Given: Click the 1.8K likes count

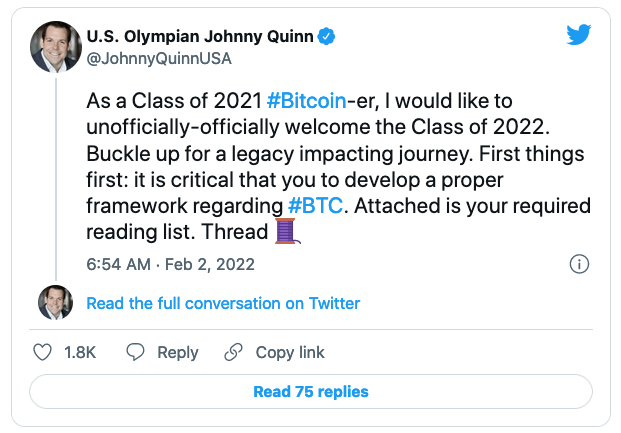Looking at the screenshot, I should (81, 352).
